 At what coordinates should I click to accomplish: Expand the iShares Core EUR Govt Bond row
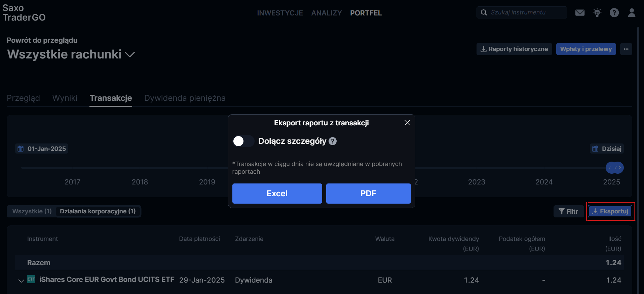(21, 281)
